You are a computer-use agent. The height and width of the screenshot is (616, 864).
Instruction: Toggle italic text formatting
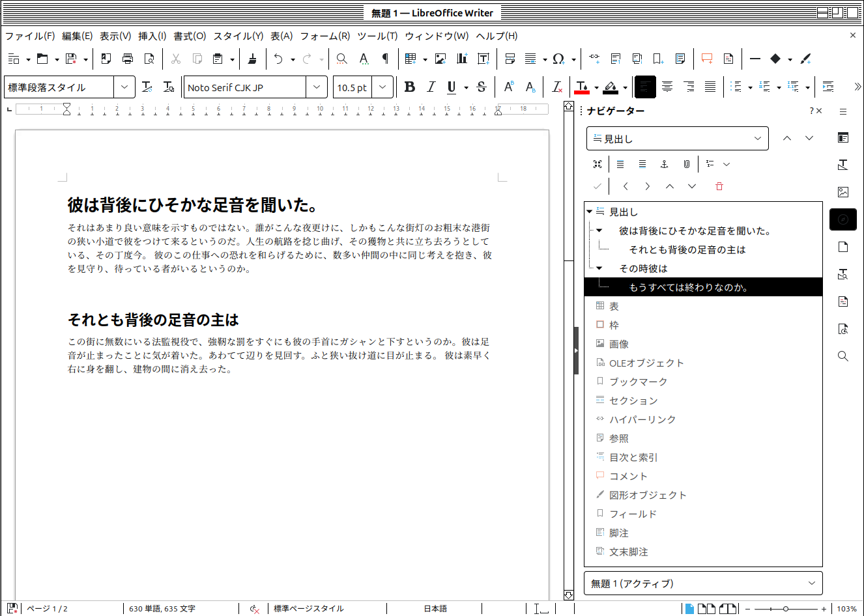(431, 87)
